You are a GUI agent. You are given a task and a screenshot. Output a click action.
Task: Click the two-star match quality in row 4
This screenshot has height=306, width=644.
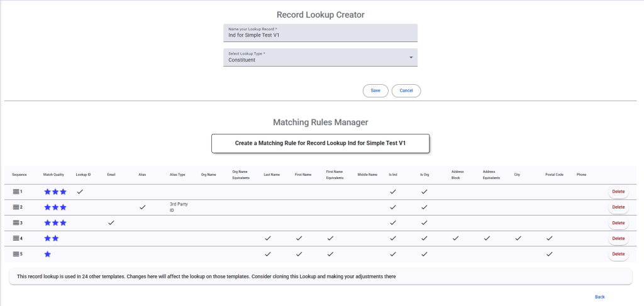point(51,239)
